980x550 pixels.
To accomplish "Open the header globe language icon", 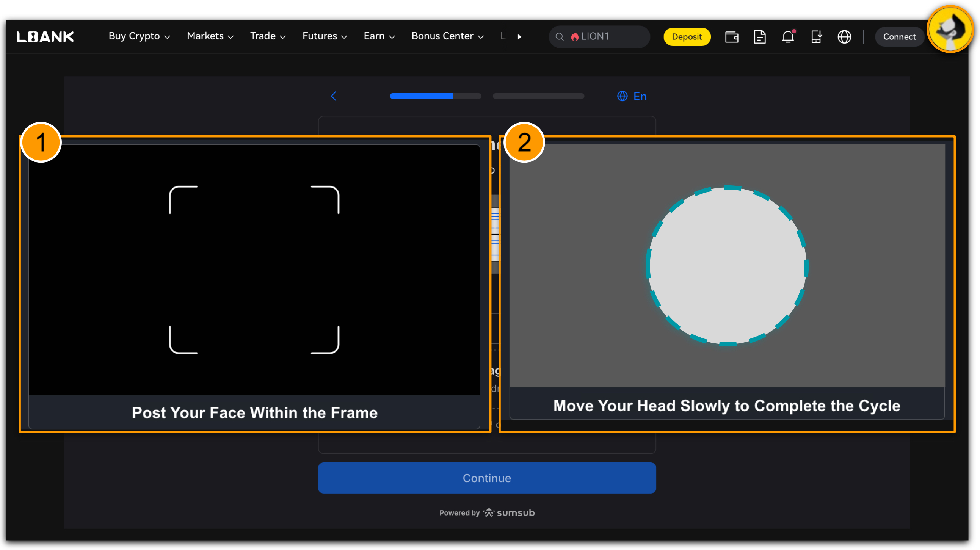I will coord(844,36).
